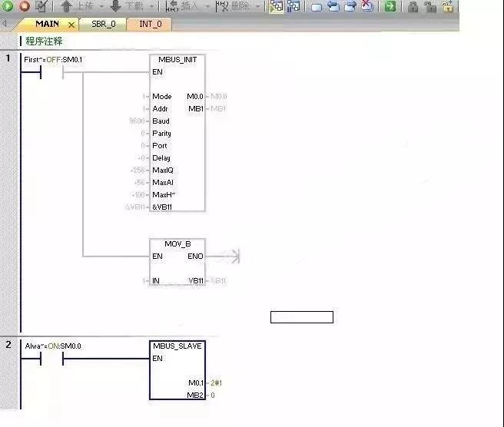The height and width of the screenshot is (427, 504).
Task: Click the Parity parameter of MBUS_INIT
Action: (161, 134)
